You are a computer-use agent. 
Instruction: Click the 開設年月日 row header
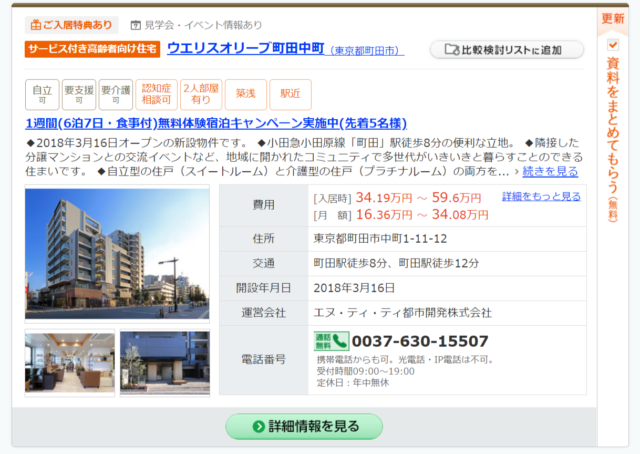264,288
